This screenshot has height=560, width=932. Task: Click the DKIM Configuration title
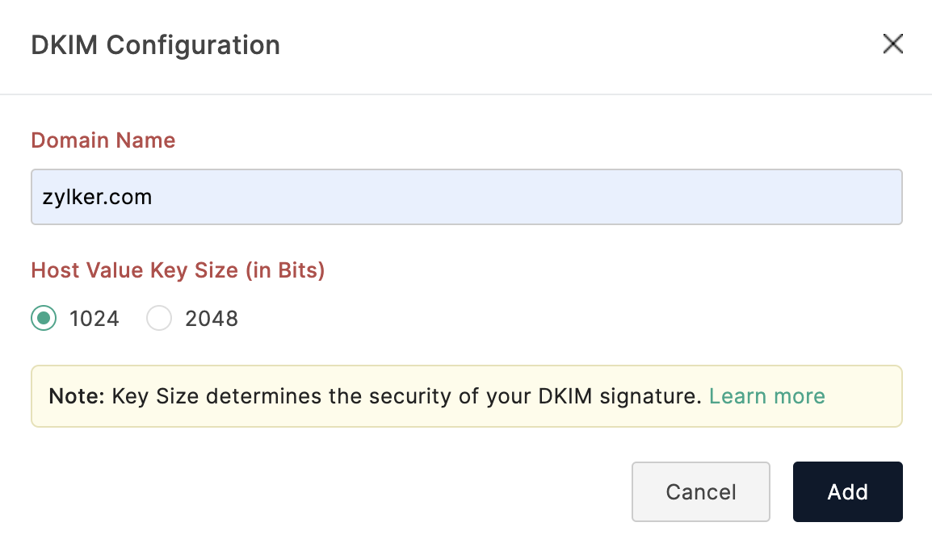point(154,45)
